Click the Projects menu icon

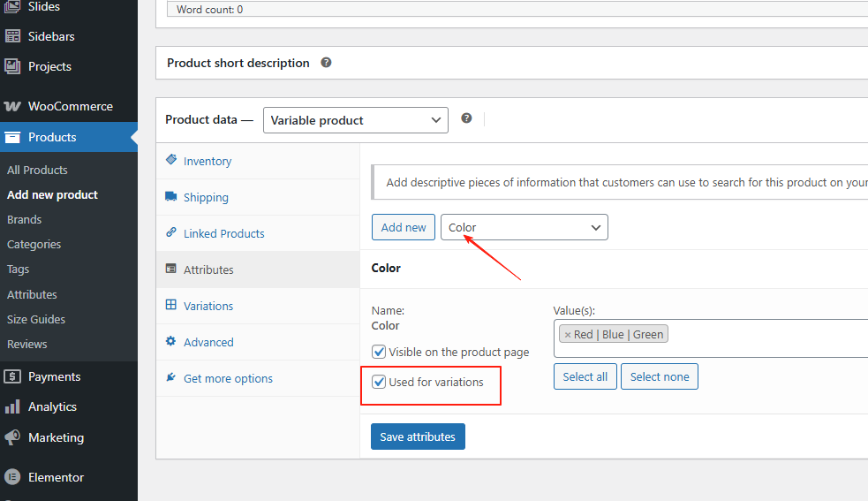12,66
